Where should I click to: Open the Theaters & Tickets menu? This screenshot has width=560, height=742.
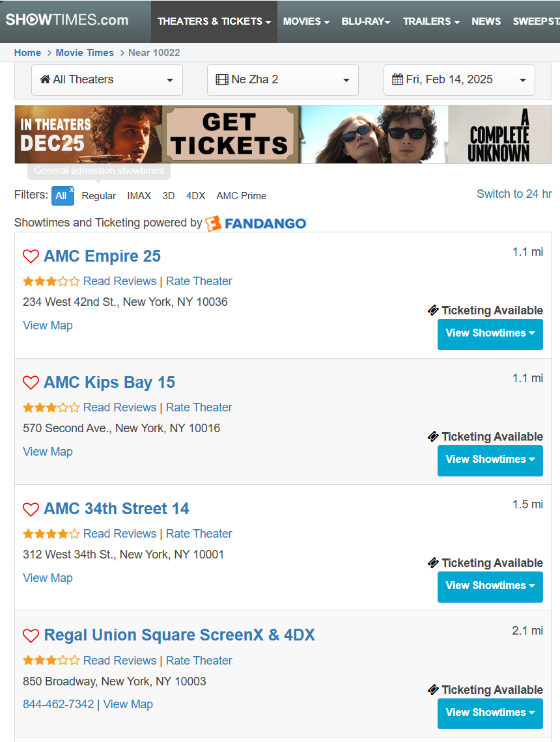(214, 21)
